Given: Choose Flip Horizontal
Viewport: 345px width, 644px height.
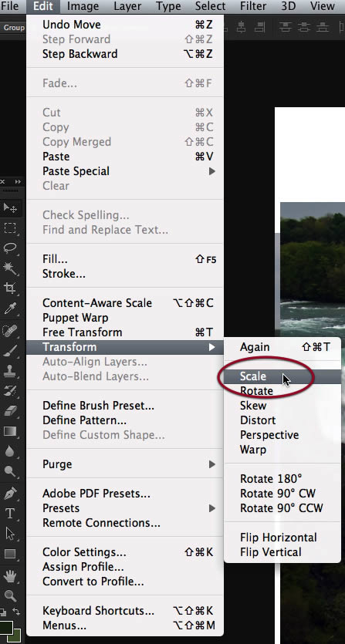Looking at the screenshot, I should coord(282,538).
